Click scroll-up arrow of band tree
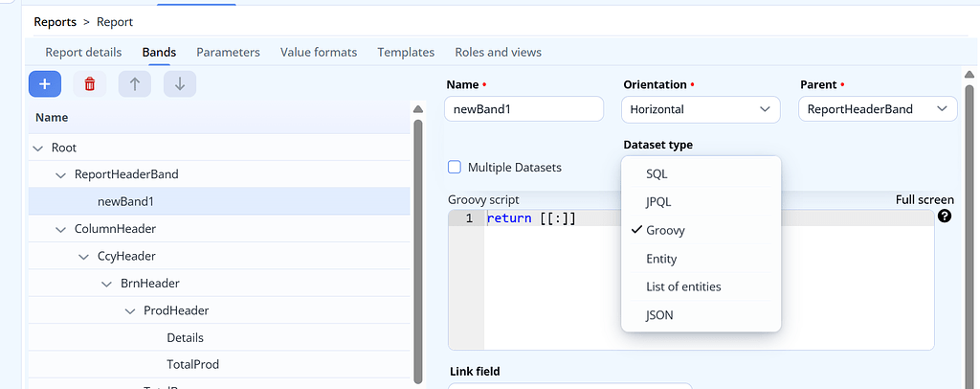The image size is (980, 389). pyautogui.click(x=418, y=109)
